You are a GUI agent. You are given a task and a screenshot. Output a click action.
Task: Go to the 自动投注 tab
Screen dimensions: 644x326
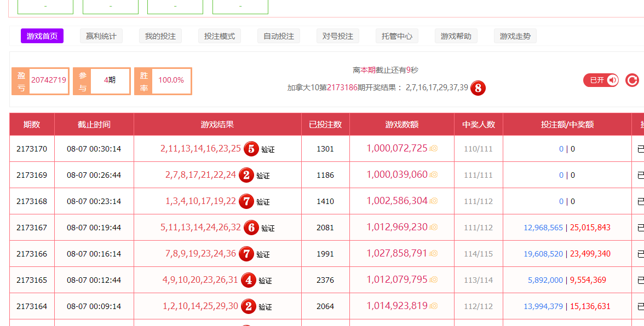tap(279, 36)
